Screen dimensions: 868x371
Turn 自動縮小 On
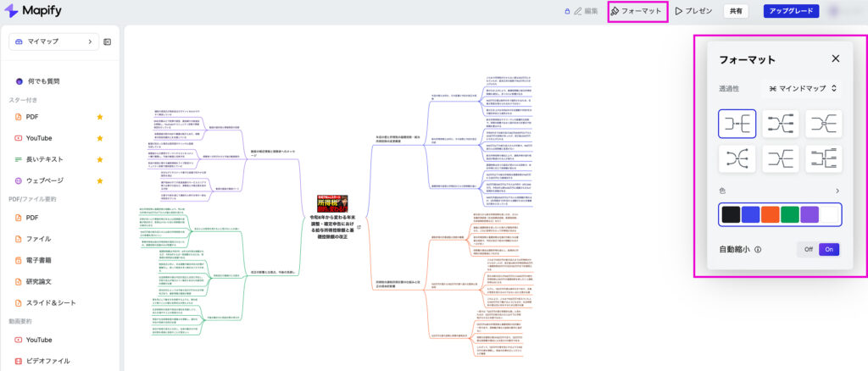(x=829, y=250)
